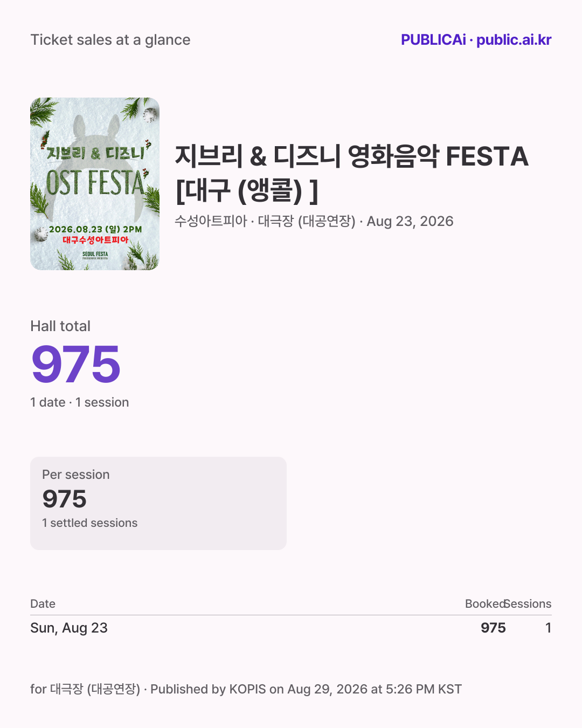The width and height of the screenshot is (582, 728).
Task: Click the 1 settled sessions text
Action: click(90, 523)
